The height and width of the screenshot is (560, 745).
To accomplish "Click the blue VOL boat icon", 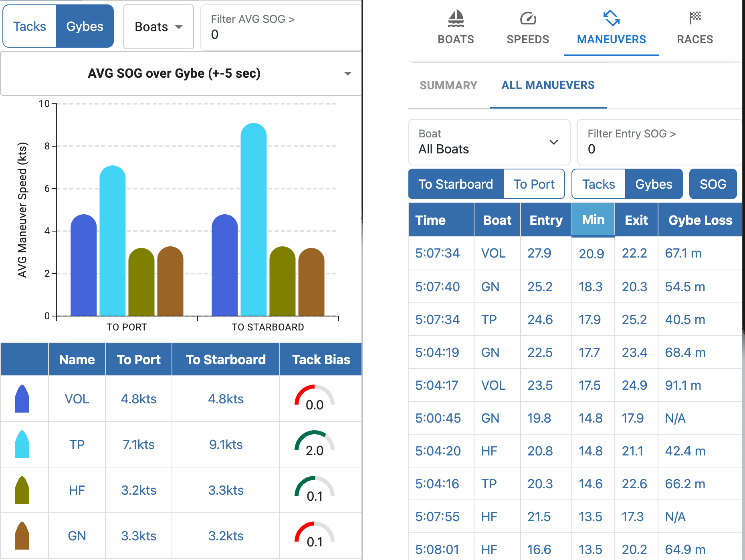I will pyautogui.click(x=22, y=399).
